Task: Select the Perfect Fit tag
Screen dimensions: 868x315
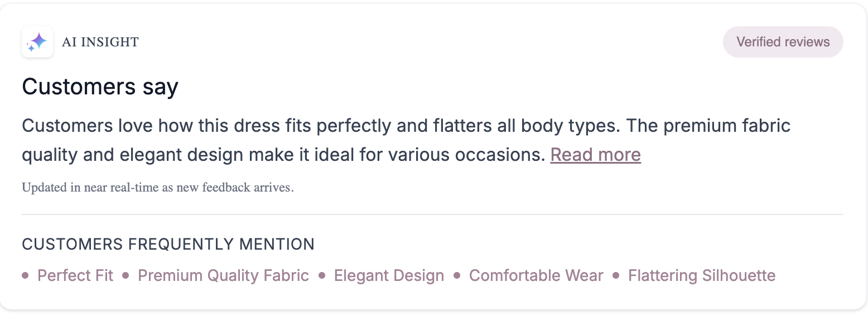Action: coord(75,275)
